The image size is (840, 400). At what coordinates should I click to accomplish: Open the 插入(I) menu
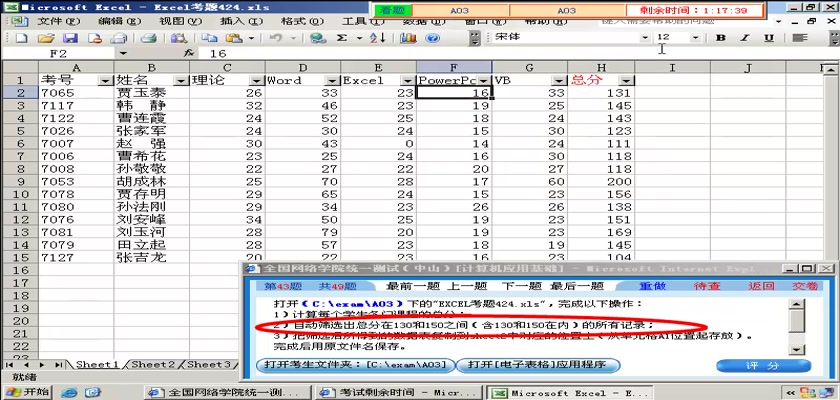click(242, 21)
